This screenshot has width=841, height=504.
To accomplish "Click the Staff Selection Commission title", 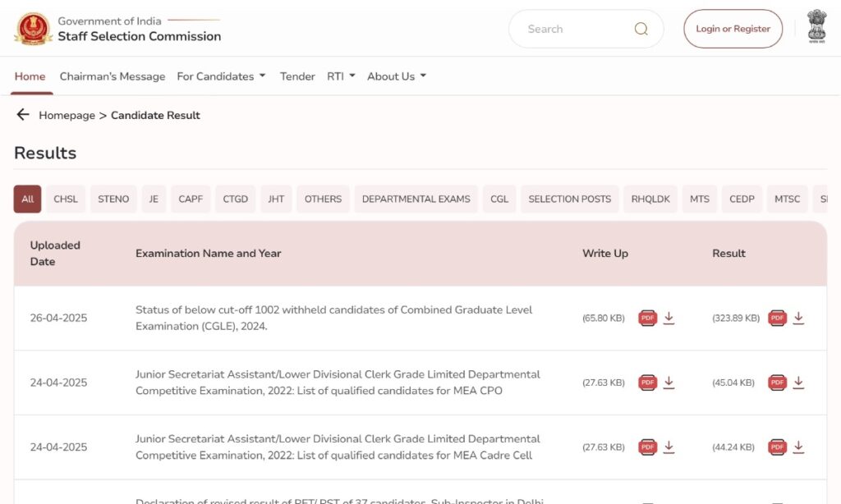I will click(140, 36).
